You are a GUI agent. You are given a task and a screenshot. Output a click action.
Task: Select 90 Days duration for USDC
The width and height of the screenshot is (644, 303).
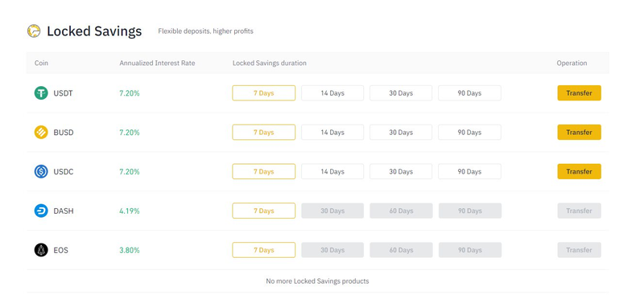click(x=469, y=171)
